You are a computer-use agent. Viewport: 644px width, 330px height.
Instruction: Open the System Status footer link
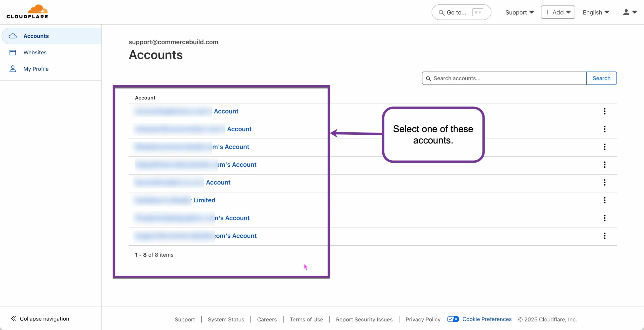click(226, 319)
